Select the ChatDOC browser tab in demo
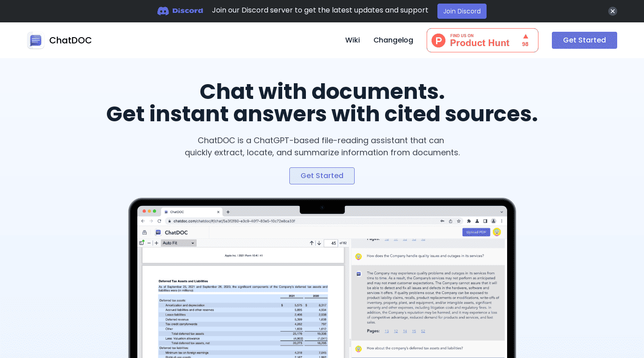 (191, 212)
